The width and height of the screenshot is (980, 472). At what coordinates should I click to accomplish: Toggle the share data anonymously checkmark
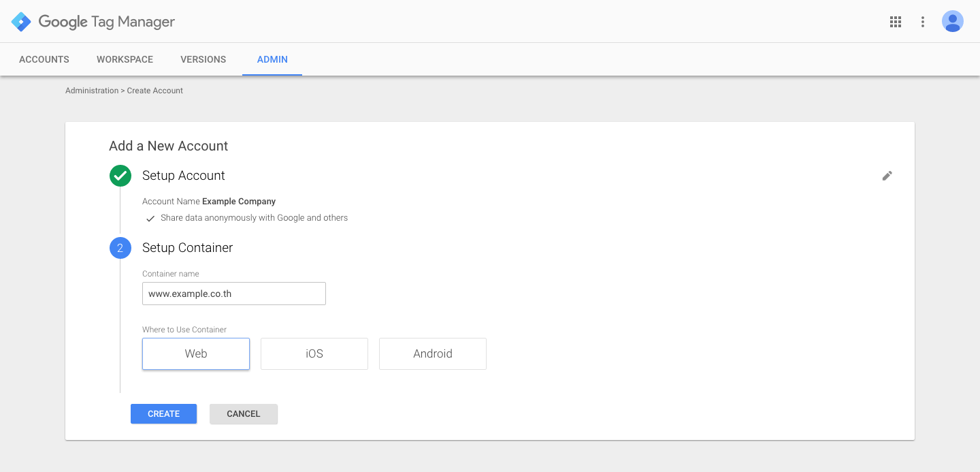[x=150, y=219]
